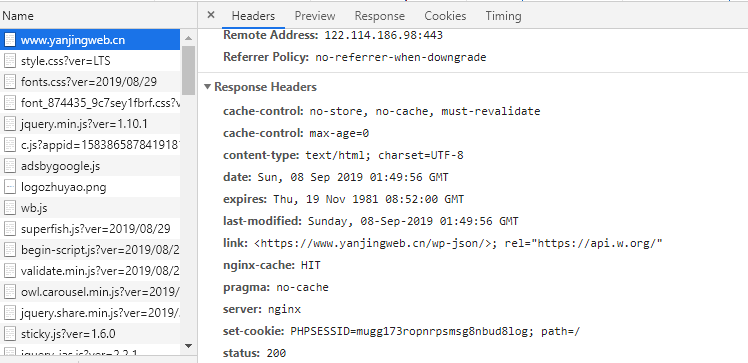Click the document icon for www.yanjingweb.cn

(x=10, y=40)
